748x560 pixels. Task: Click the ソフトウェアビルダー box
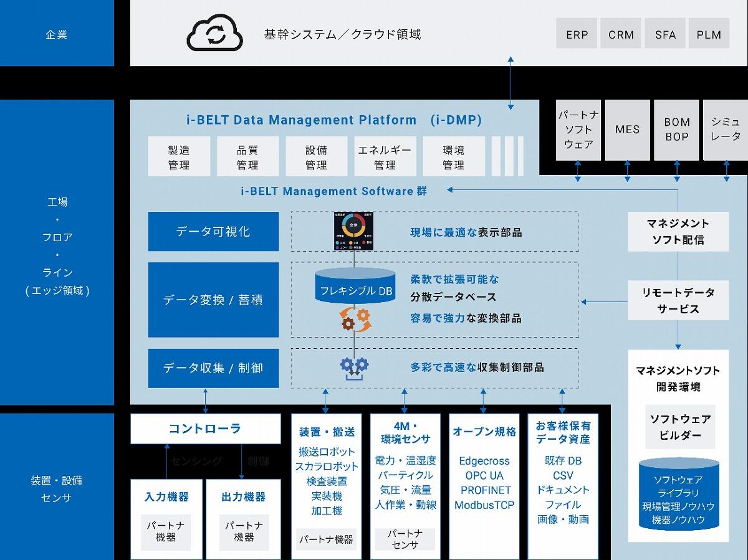(680, 427)
